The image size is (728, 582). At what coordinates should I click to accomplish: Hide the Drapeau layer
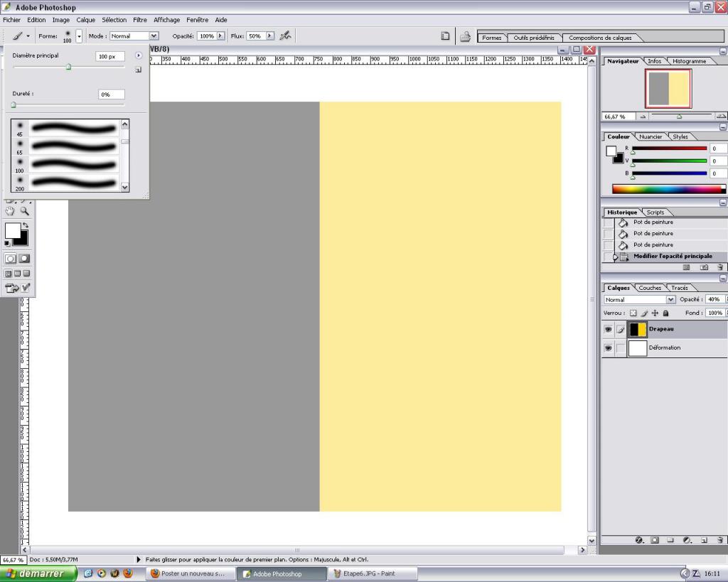pyautogui.click(x=609, y=329)
